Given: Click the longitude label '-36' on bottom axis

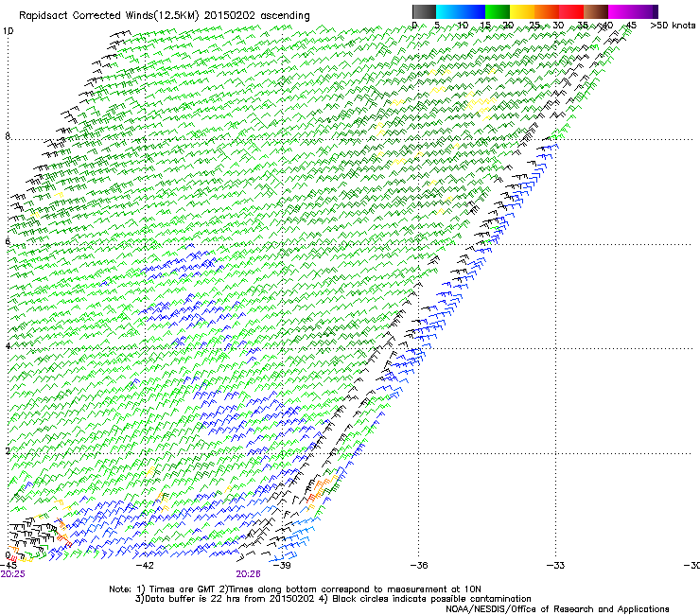Looking at the screenshot, I should [x=418, y=565].
